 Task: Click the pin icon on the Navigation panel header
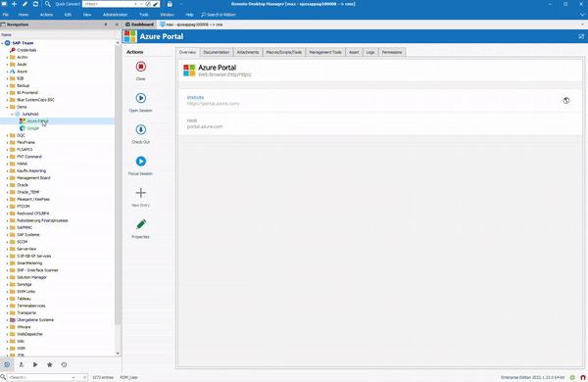point(106,24)
